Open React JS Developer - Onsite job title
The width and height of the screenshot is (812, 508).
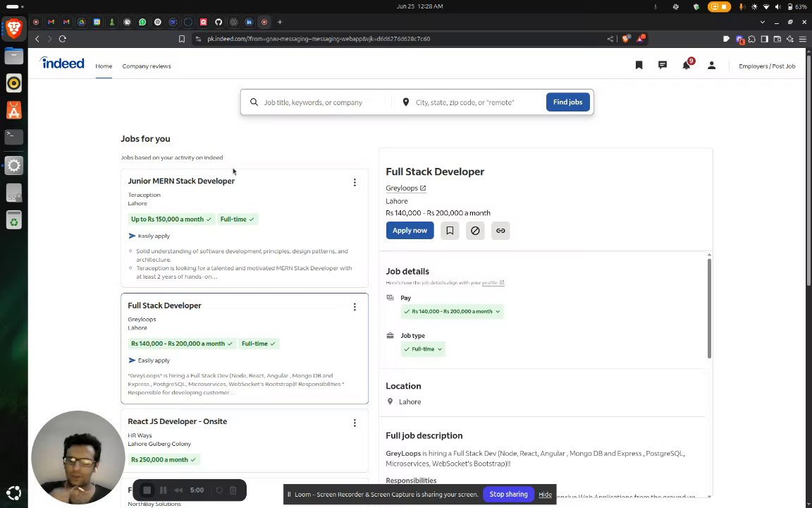point(177,421)
